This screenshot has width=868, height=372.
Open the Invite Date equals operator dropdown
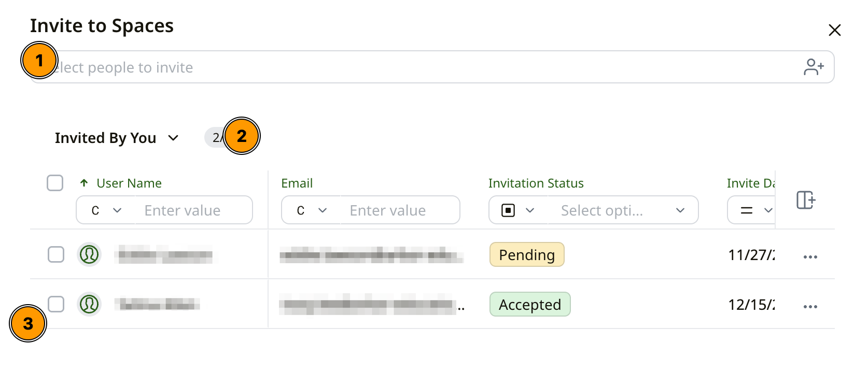click(756, 210)
